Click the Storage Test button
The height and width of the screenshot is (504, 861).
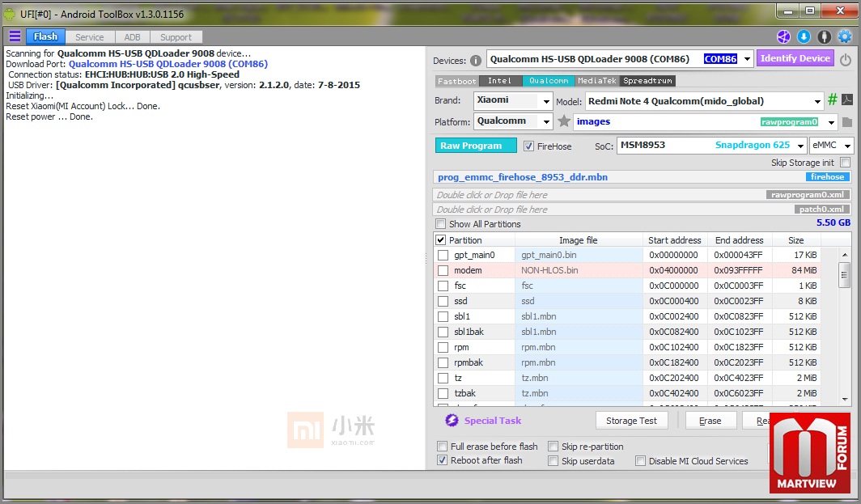click(x=631, y=421)
